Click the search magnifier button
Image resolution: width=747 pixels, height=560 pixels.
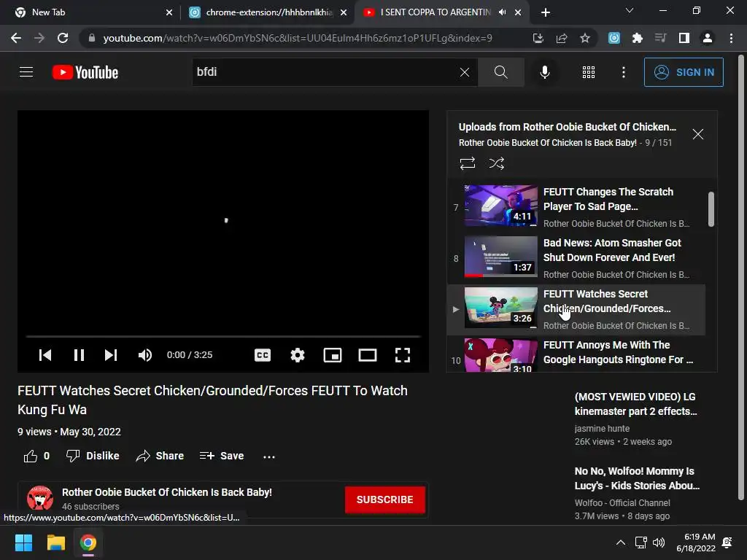(x=500, y=72)
